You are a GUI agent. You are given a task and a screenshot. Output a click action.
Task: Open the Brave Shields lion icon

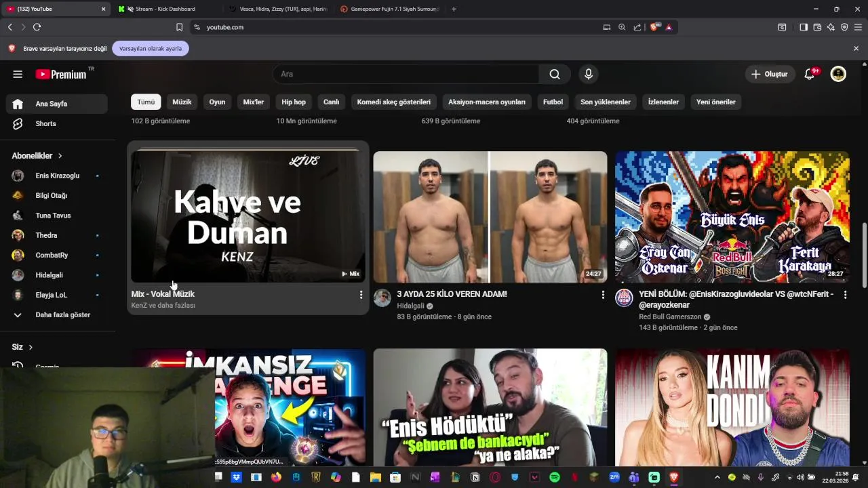click(x=654, y=27)
